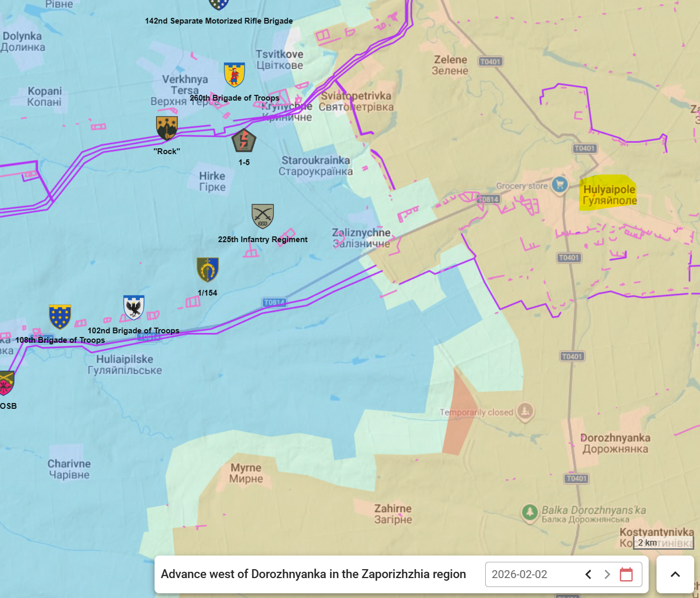
Task: Click the 108th Brigade of Troops emblem
Action: 60,317
